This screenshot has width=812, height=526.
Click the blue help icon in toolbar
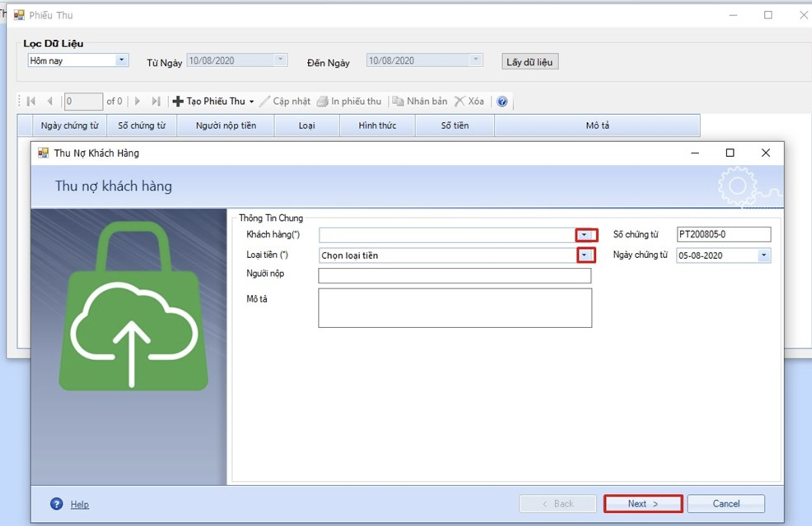tap(502, 101)
